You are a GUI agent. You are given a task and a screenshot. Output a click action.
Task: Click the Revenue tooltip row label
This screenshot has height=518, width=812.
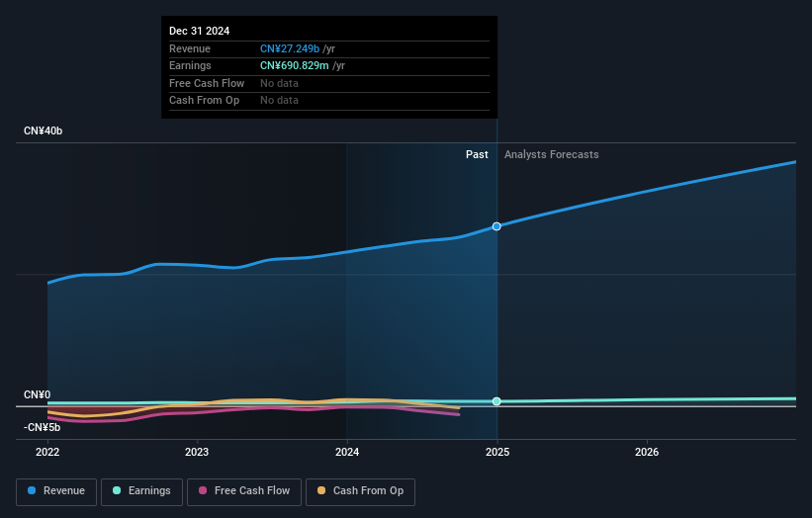[190, 48]
